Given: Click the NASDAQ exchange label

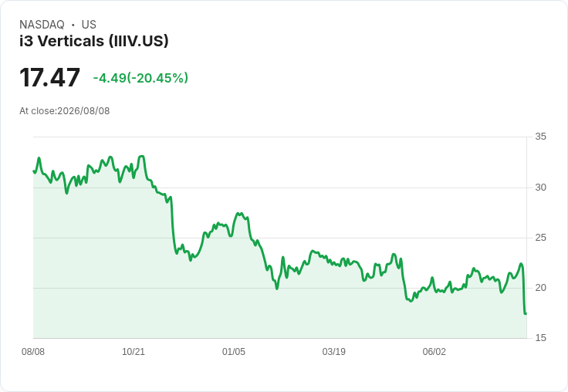Looking at the screenshot, I should tap(42, 25).
